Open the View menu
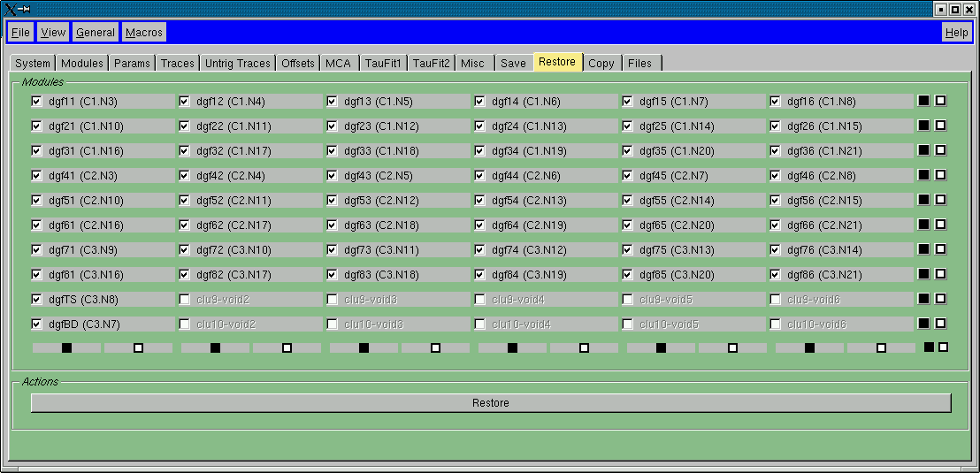Screen dimensions: 980x473 (x=53, y=33)
